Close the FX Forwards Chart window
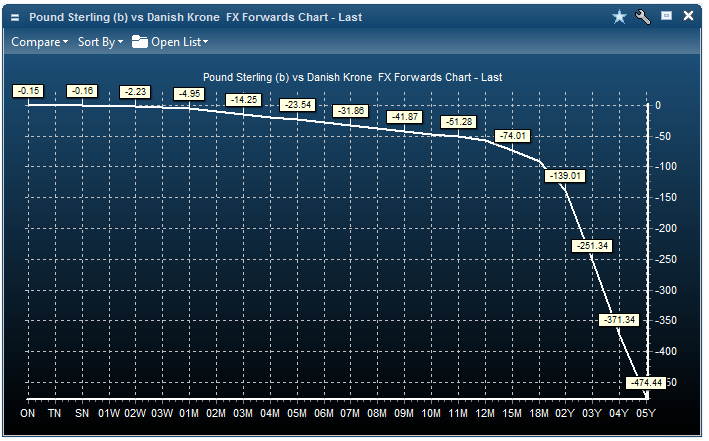709x441 pixels. pos(688,17)
